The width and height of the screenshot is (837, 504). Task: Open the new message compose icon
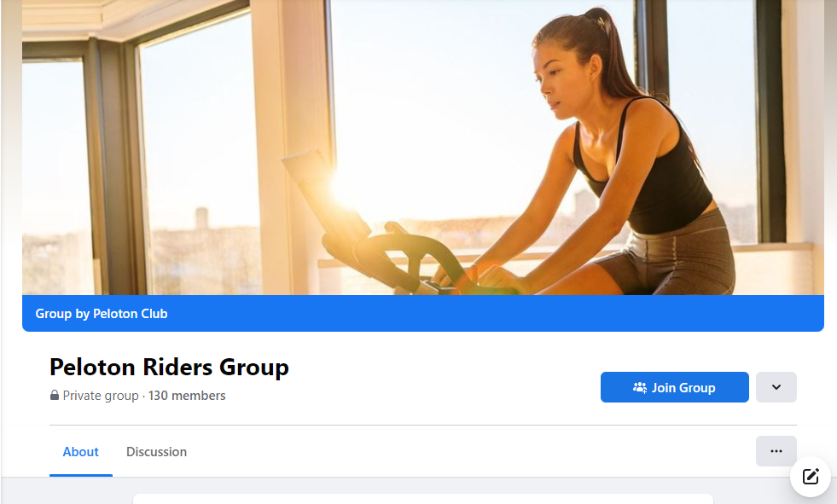tap(811, 476)
